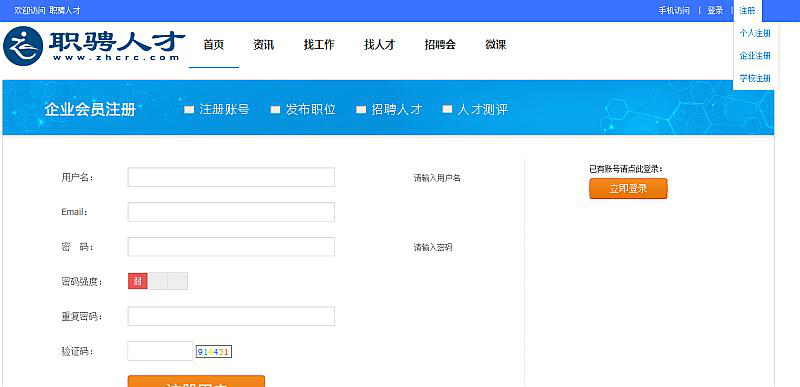Focus the 验证码 input field
This screenshot has height=387, width=800.
tap(160, 351)
